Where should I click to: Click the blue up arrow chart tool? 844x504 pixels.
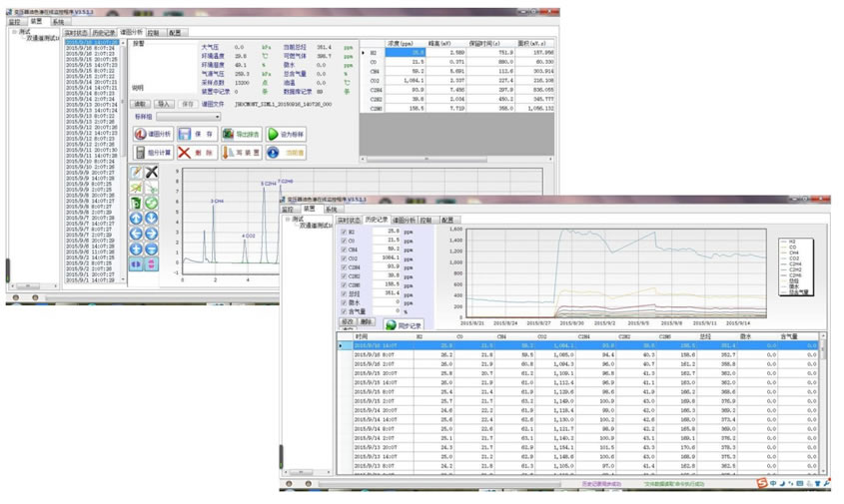pos(136,219)
